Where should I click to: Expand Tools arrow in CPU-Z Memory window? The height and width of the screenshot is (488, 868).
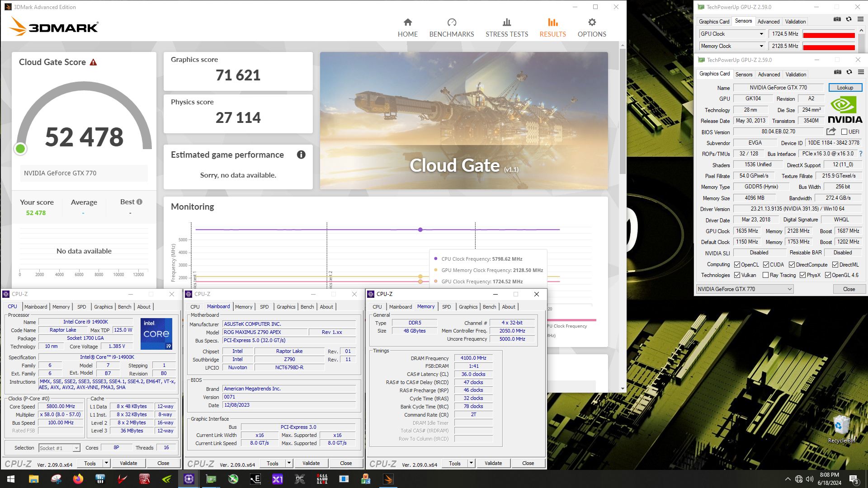(471, 463)
